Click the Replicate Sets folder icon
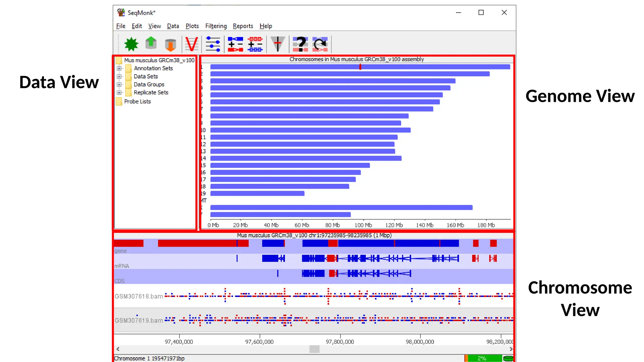This screenshot has height=362, width=644. point(128,92)
